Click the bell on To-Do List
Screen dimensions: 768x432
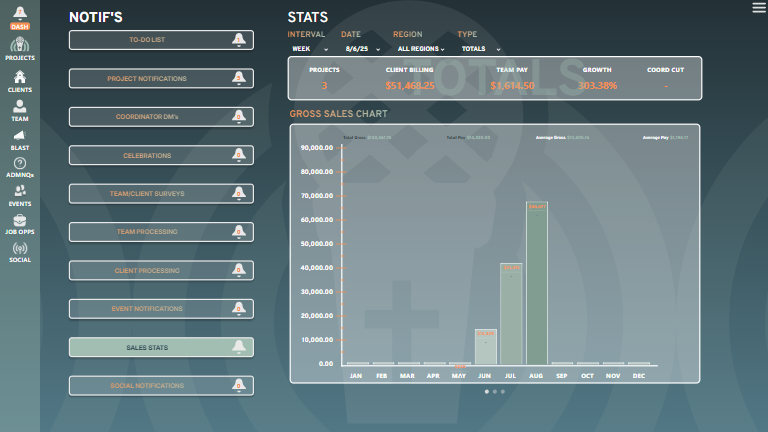click(x=238, y=40)
